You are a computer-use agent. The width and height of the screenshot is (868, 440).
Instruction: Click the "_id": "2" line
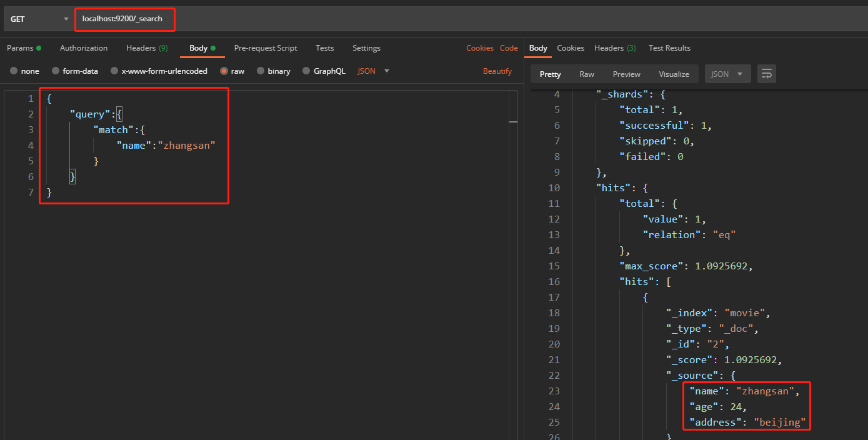tap(697, 344)
